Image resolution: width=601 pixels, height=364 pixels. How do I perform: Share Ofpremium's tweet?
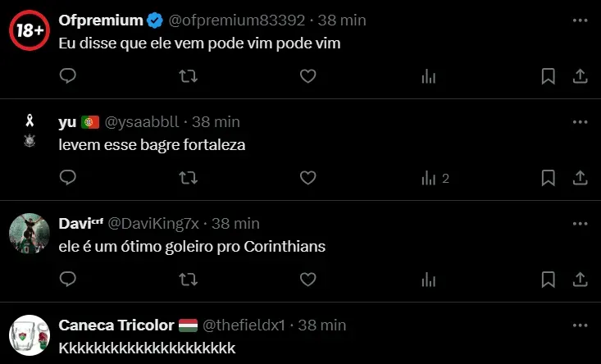[x=580, y=76]
